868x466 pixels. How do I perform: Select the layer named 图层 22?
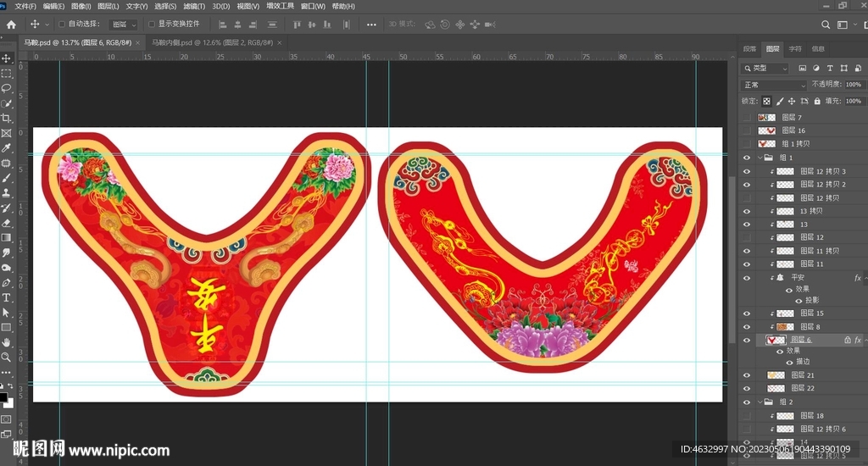[x=803, y=389]
